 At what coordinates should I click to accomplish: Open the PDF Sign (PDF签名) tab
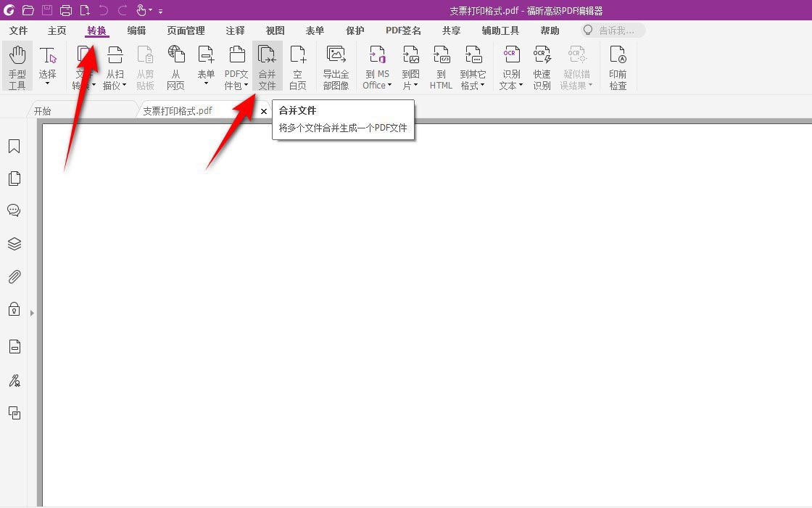(x=403, y=30)
